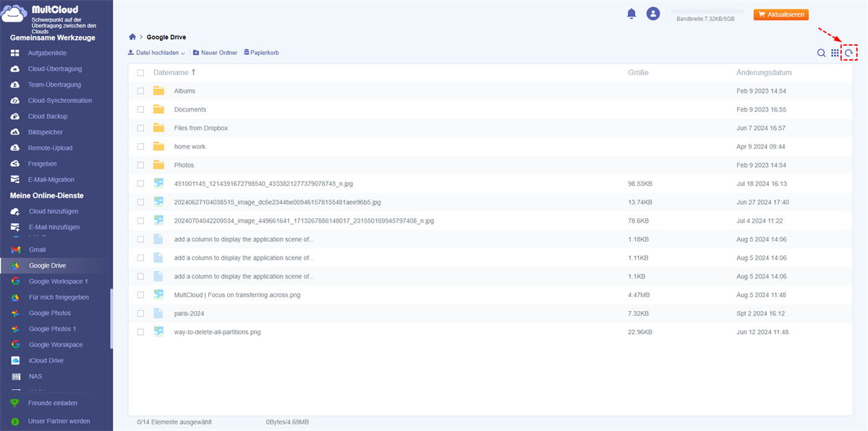
Task: Toggle select-all checkbox beside Dateiname
Action: click(140, 73)
